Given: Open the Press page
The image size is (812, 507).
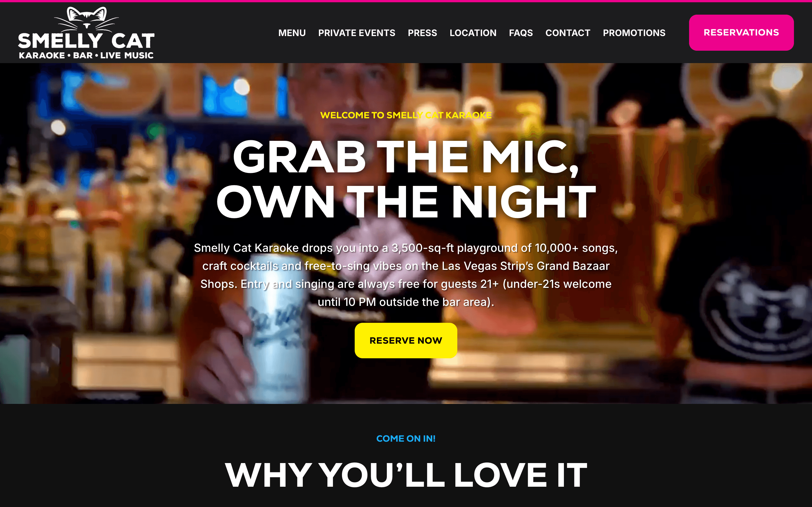Looking at the screenshot, I should [422, 33].
